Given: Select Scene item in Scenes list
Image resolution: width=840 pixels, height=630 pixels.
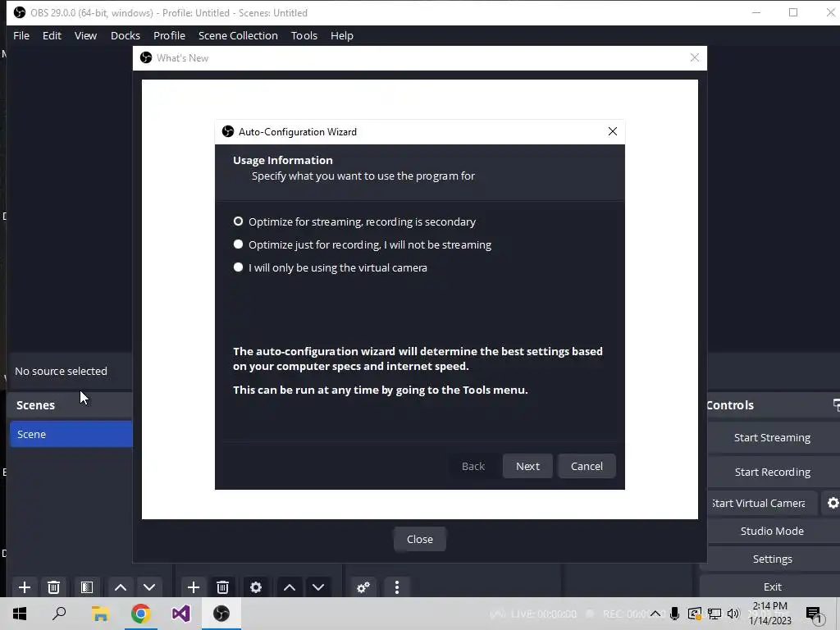Looking at the screenshot, I should pos(71,434).
